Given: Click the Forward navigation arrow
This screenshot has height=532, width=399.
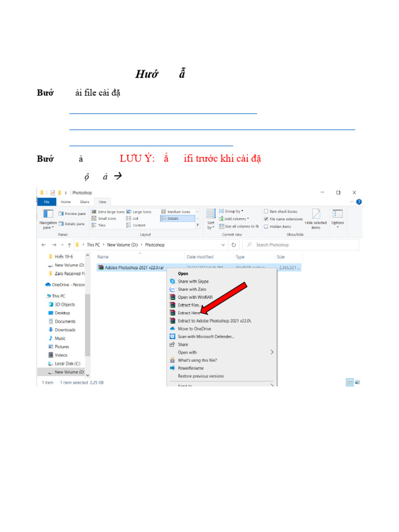Looking at the screenshot, I should (54, 245).
